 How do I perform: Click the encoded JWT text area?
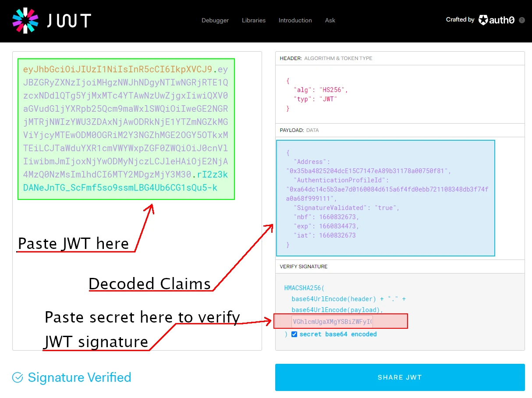click(x=126, y=128)
